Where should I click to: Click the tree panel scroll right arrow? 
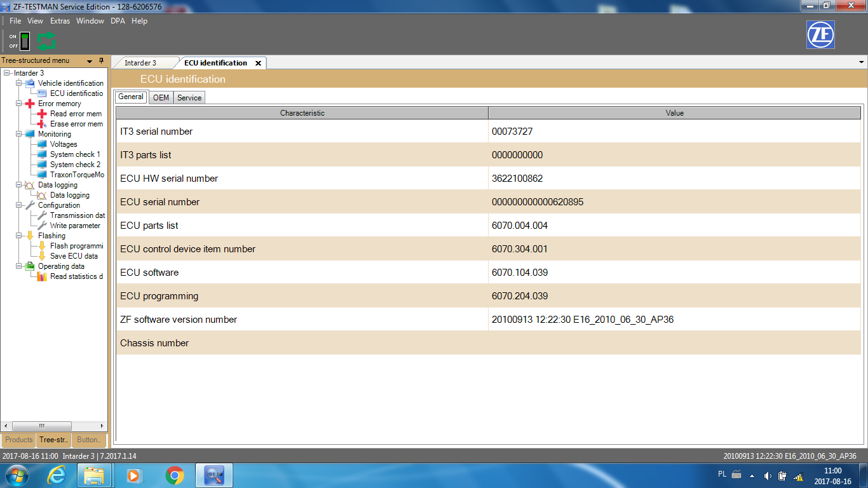pos(102,426)
